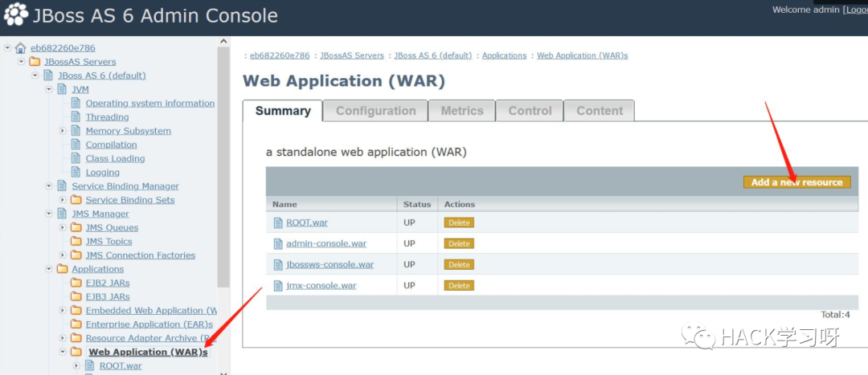Click the eb682260e786 breadcrumb link
This screenshot has height=375, width=868.
[280, 55]
